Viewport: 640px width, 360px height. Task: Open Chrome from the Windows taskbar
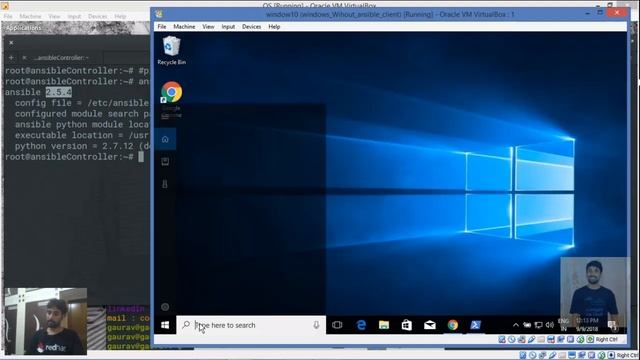click(x=453, y=325)
